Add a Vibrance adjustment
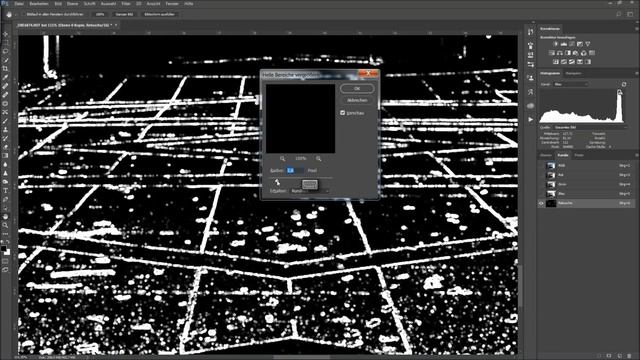This screenshot has width=640, height=360. click(588, 44)
